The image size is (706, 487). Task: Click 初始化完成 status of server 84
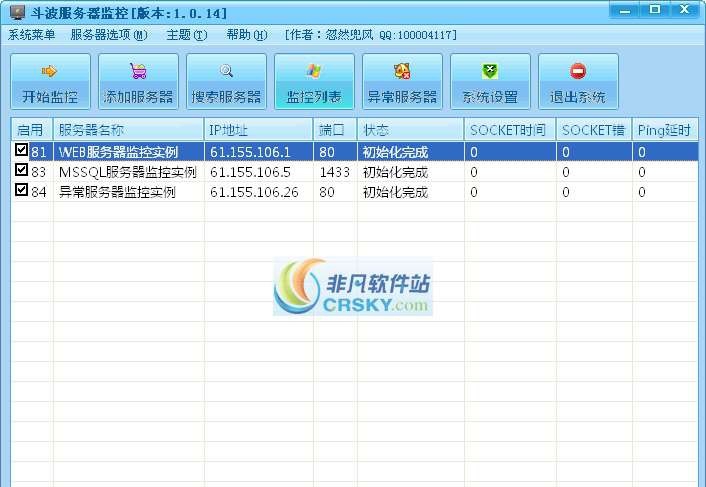pyautogui.click(x=395, y=192)
